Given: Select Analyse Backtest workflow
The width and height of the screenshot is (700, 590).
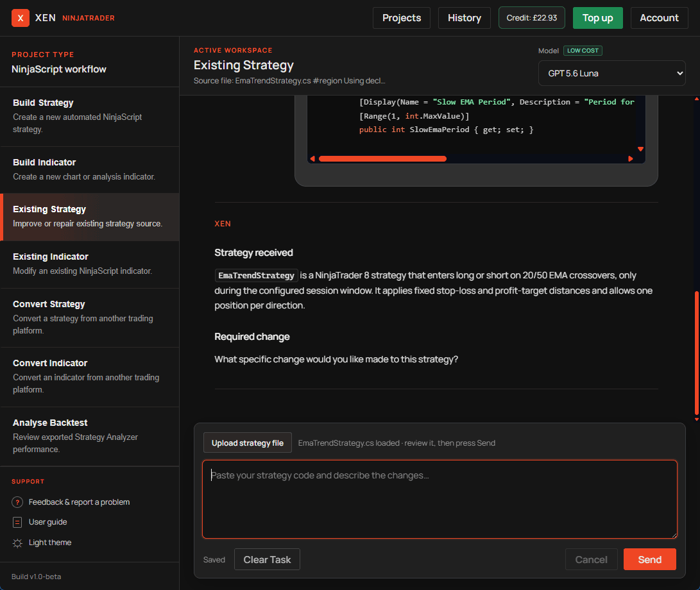Looking at the screenshot, I should 90,437.
